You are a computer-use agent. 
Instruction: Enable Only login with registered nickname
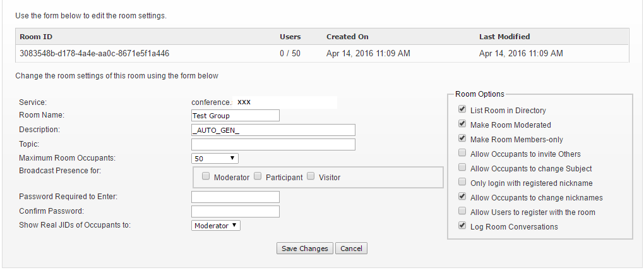(462, 182)
